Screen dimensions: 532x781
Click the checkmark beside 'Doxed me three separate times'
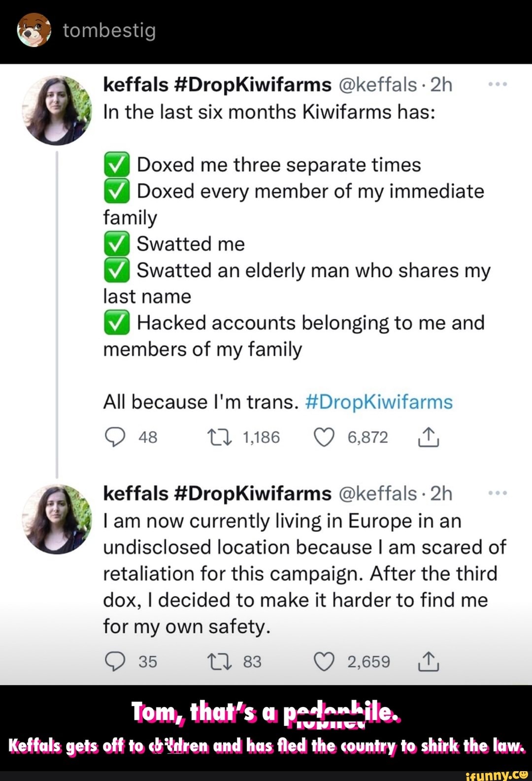(117, 165)
